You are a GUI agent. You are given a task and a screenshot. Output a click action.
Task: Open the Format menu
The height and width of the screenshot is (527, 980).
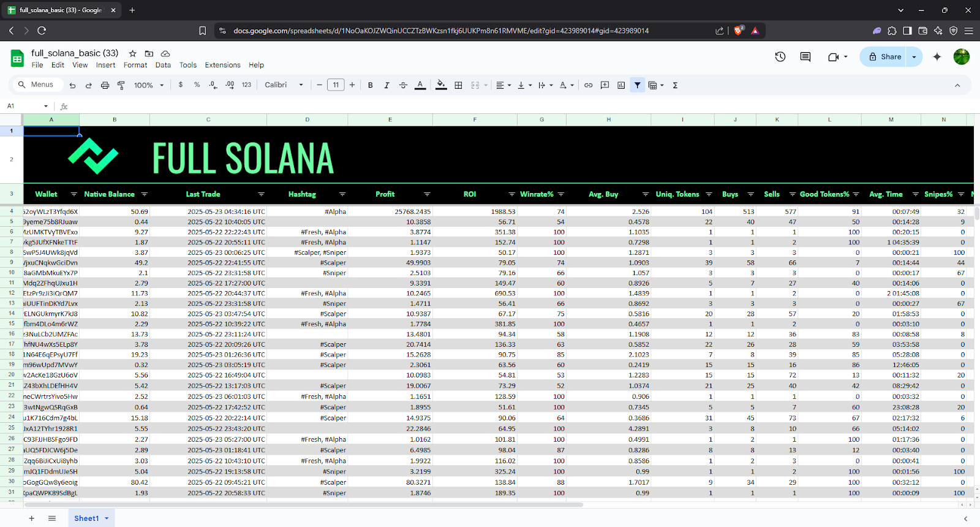135,65
